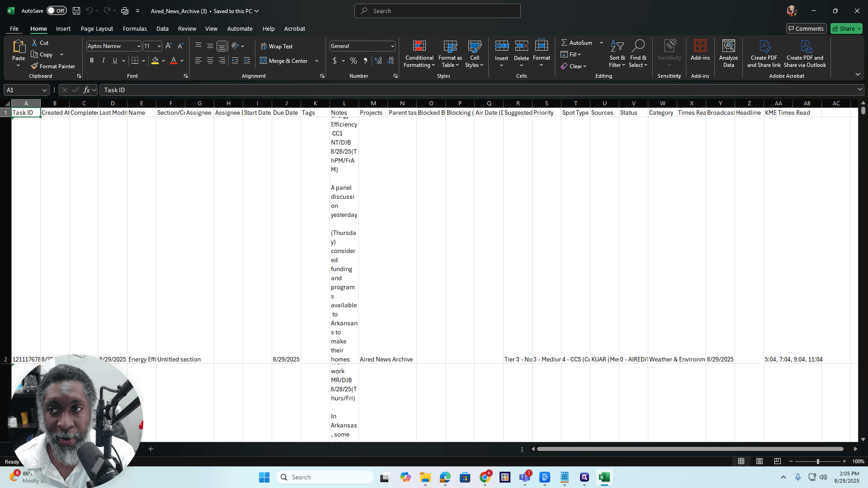The height and width of the screenshot is (488, 868).
Task: Click the AutoSum button
Action: pyautogui.click(x=577, y=42)
